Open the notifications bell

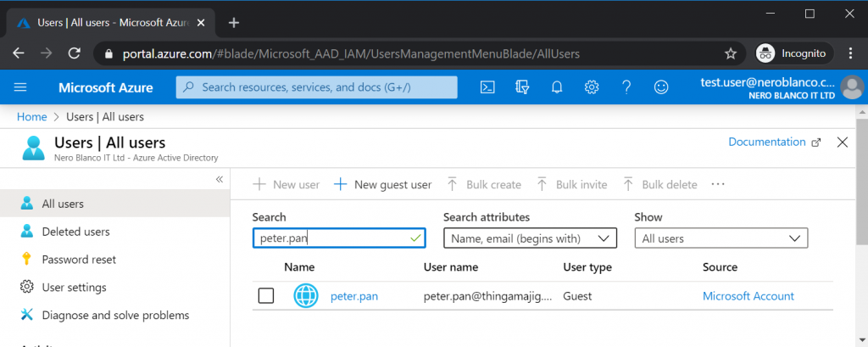(557, 87)
